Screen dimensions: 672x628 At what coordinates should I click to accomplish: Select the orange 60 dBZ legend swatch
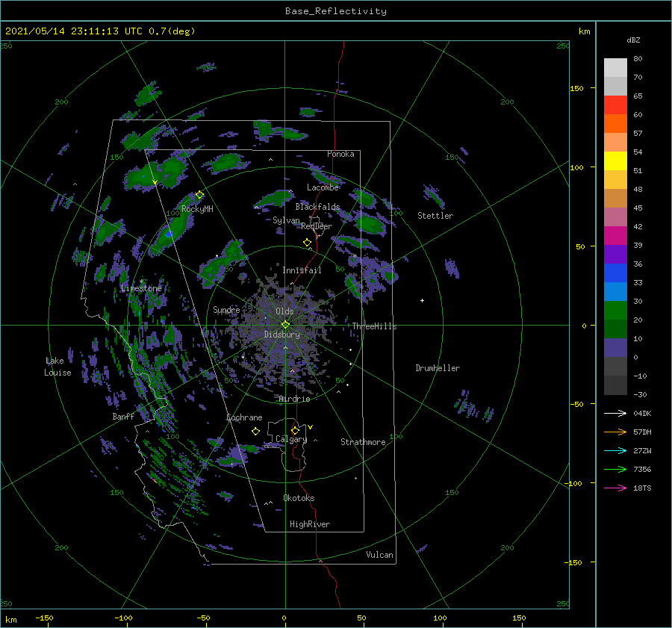pos(615,124)
